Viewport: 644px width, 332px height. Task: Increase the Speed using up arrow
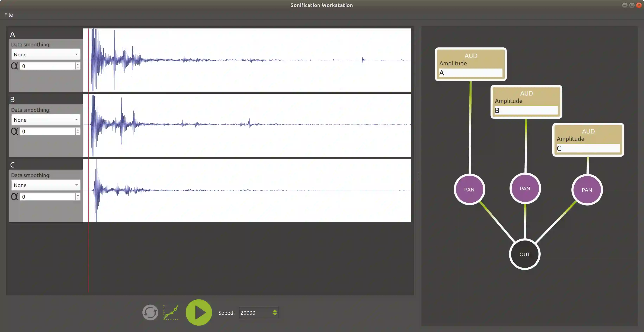(x=275, y=311)
